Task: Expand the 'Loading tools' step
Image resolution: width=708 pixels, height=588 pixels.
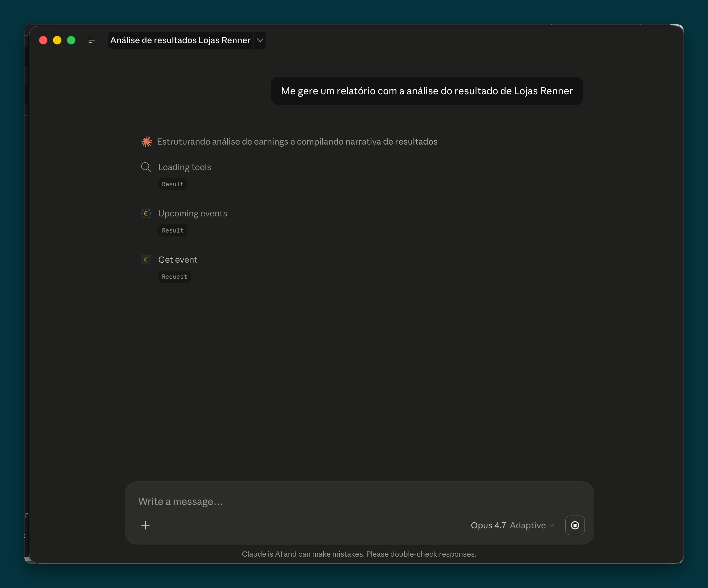Action: pos(184,167)
